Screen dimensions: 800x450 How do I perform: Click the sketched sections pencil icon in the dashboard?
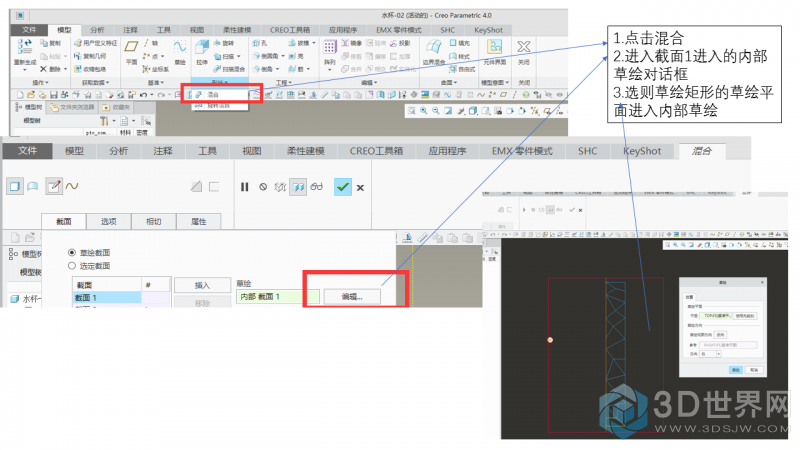pos(54,186)
